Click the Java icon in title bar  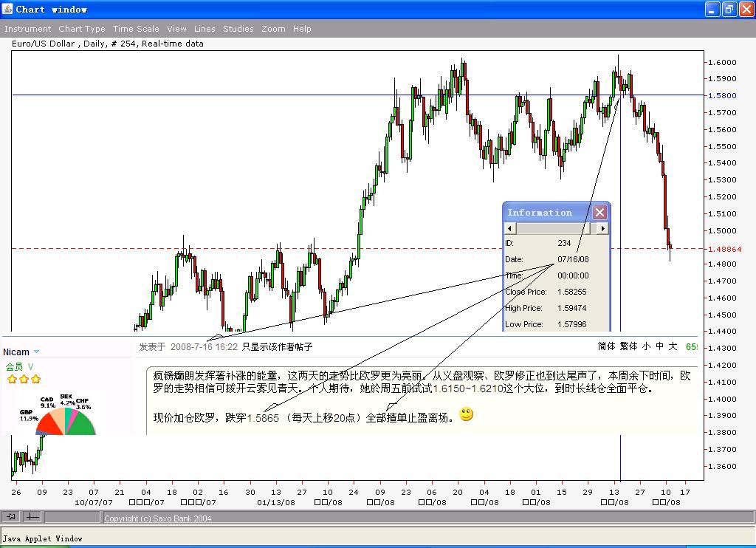click(7, 9)
